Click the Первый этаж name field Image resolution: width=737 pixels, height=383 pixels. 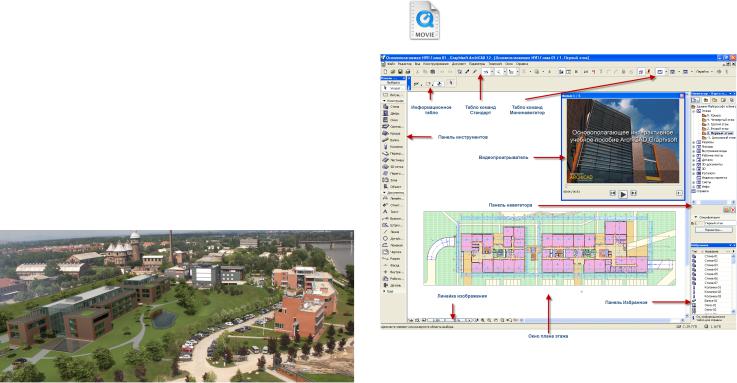[x=721, y=223]
